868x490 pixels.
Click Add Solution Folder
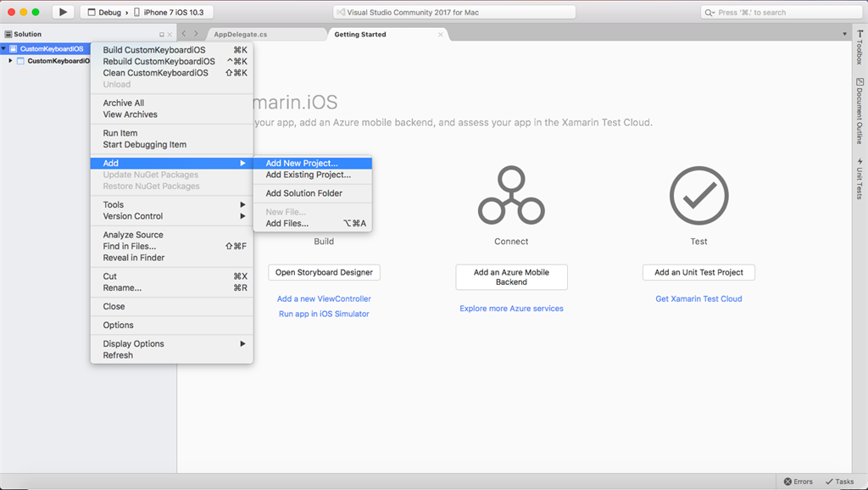pyautogui.click(x=312, y=193)
